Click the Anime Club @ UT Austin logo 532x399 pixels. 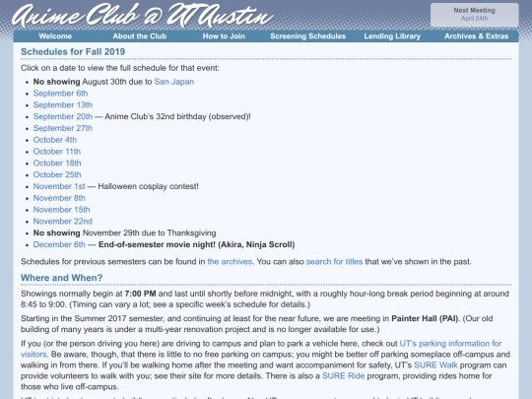(143, 15)
